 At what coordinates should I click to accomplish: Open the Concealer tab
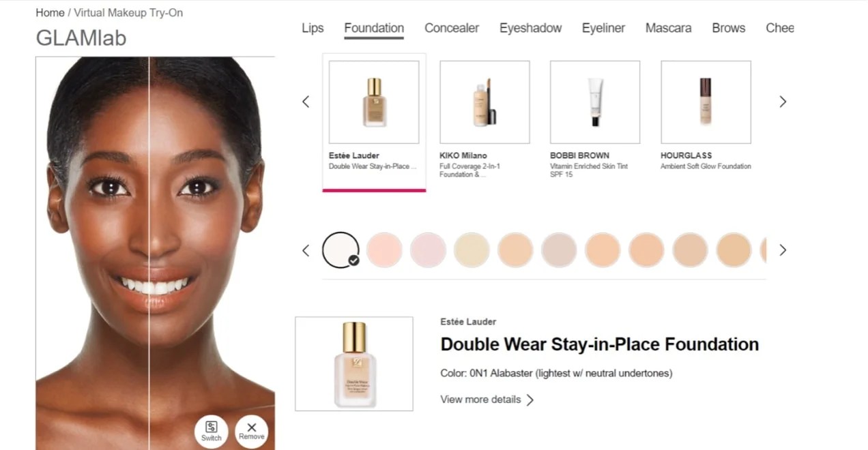(452, 28)
